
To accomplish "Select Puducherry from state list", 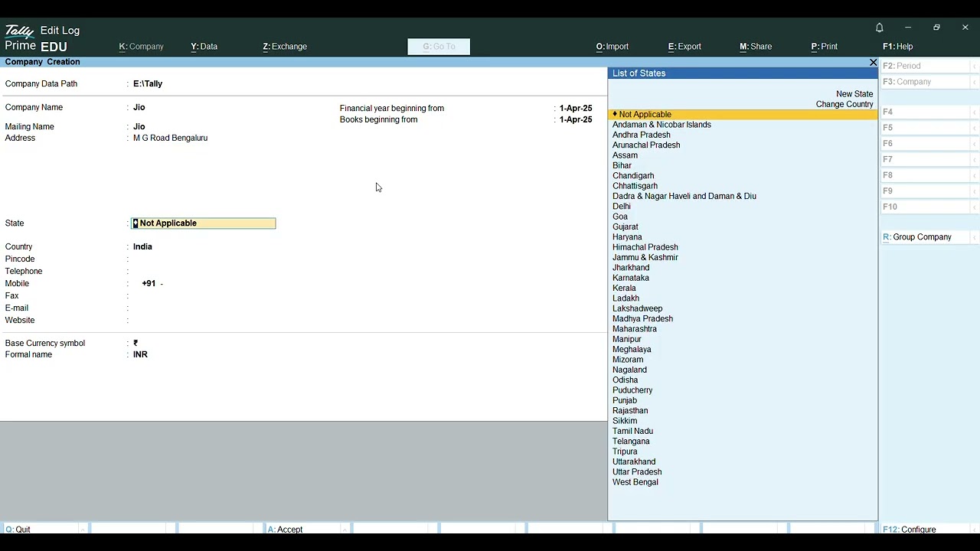I will coord(632,390).
